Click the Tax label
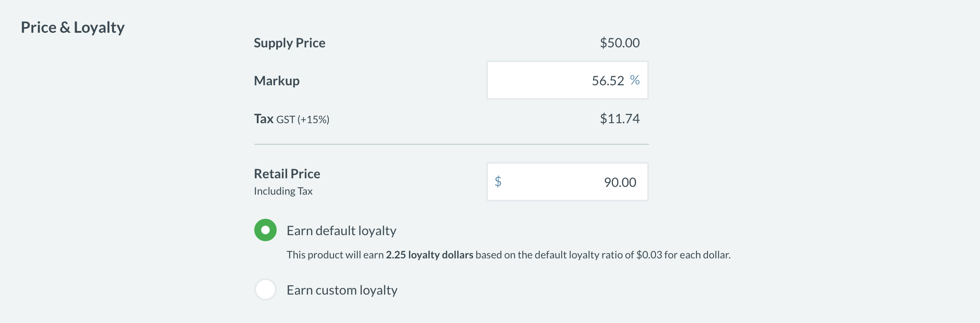Image resolution: width=980 pixels, height=323 pixels. click(263, 119)
